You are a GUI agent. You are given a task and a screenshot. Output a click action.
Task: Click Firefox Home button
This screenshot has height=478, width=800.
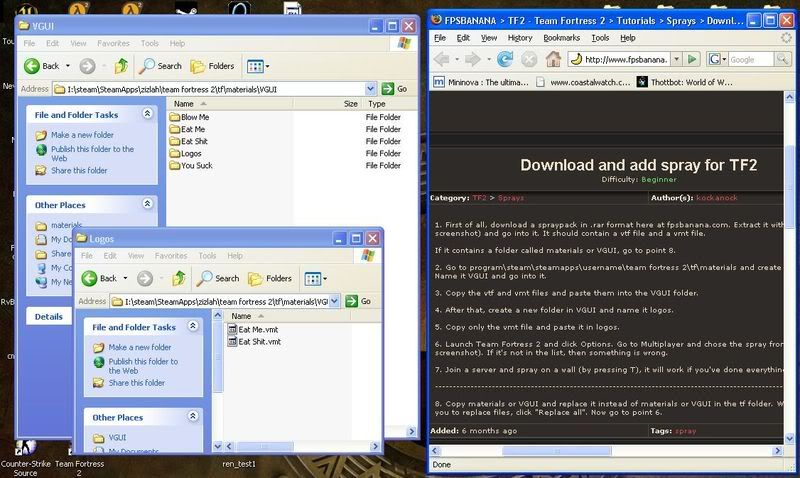pyautogui.click(x=553, y=59)
